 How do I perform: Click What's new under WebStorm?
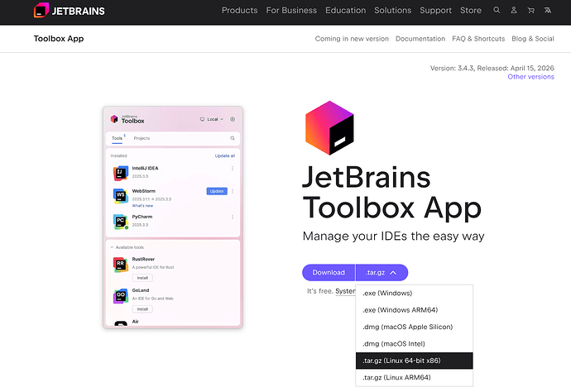pos(142,206)
